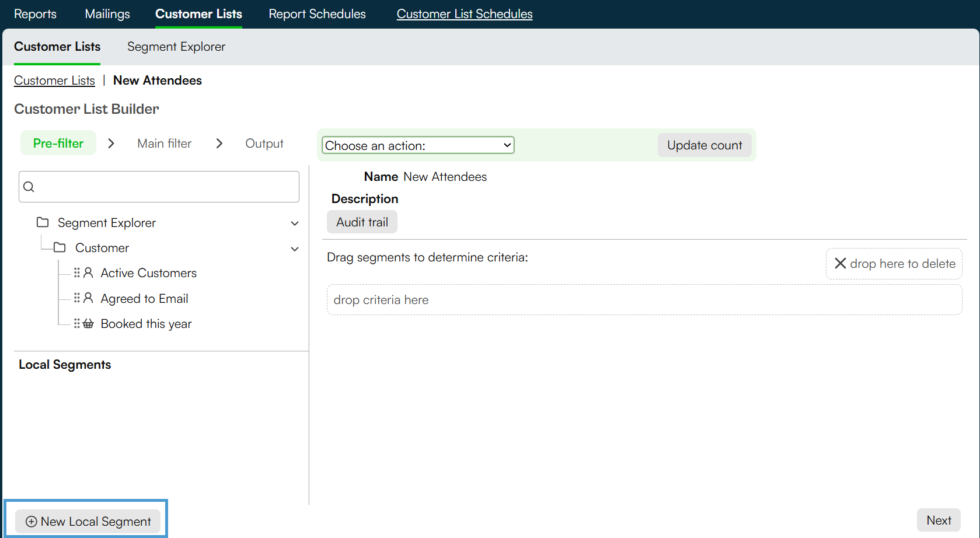Screen dimensions: 980x538
Task: Click the segment search input field
Action: (159, 187)
